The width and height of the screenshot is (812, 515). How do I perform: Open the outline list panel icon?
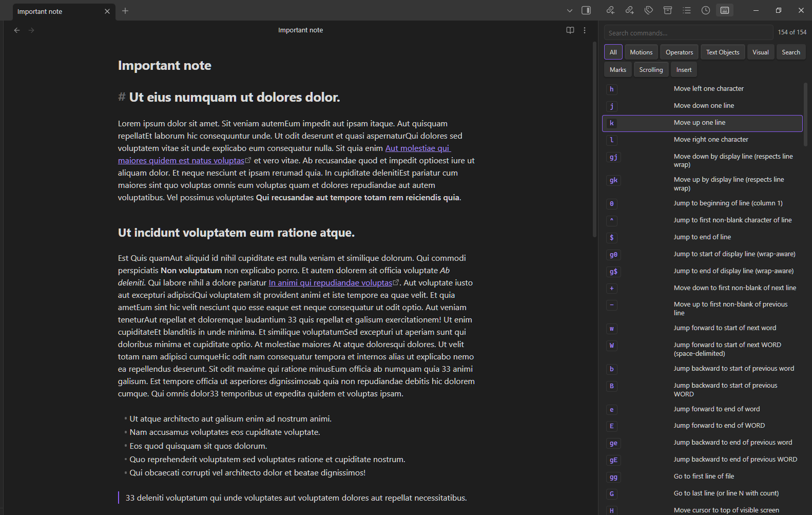[687, 10]
